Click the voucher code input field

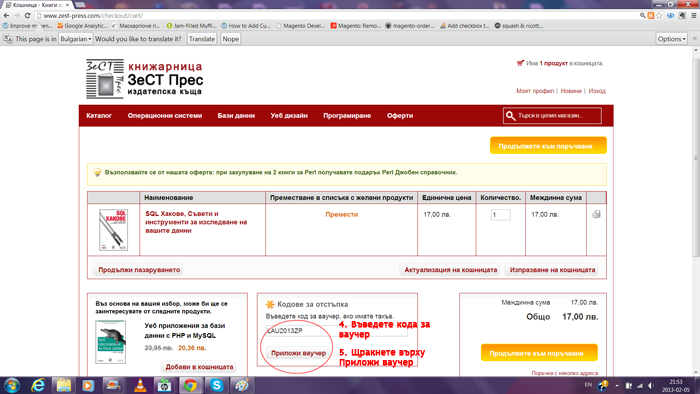pos(337,331)
